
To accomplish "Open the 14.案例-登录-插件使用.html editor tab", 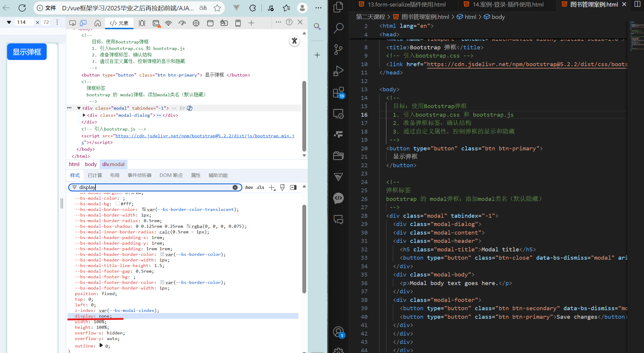I will click(508, 4).
